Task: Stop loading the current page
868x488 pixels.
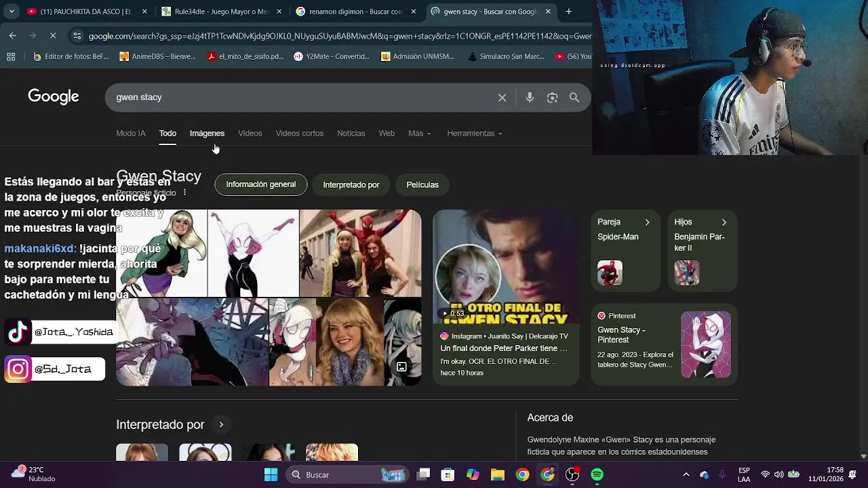Action: pos(53,35)
